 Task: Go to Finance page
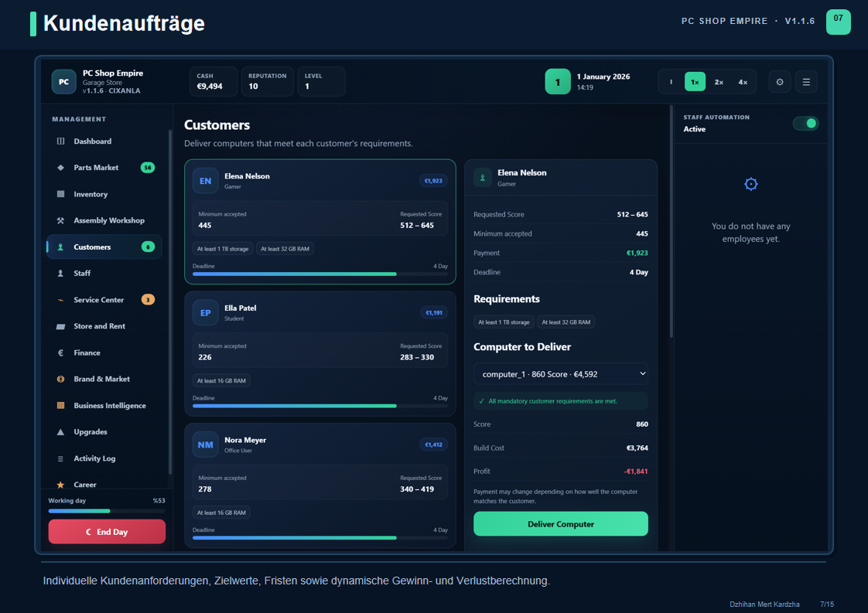[104, 352]
